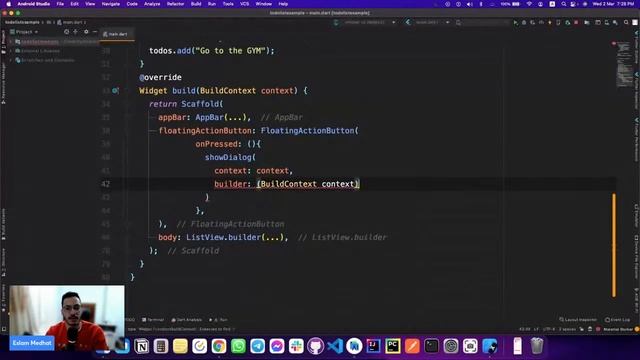The width and height of the screenshot is (640, 360).
Task: Open the Layout Inspector tool window
Action: click(x=578, y=320)
